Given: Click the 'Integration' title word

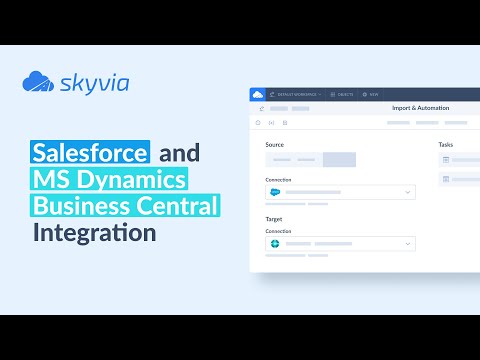Looking at the screenshot, I should point(95,232).
